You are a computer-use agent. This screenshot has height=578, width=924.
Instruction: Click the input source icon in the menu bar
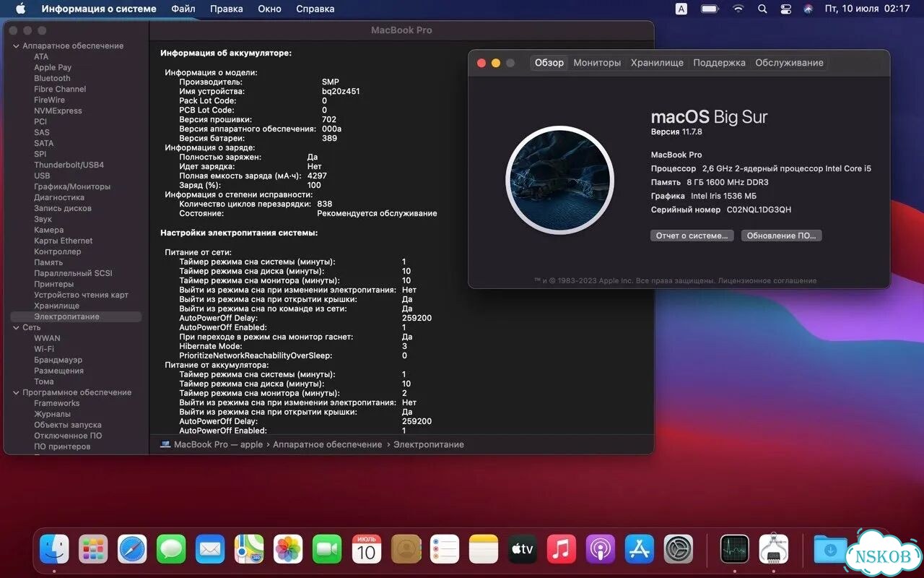(681, 9)
